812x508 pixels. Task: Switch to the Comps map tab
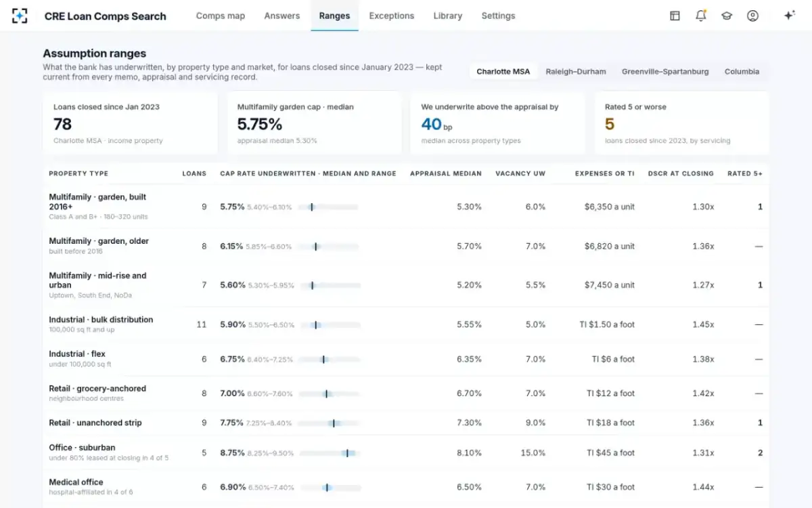pos(221,16)
